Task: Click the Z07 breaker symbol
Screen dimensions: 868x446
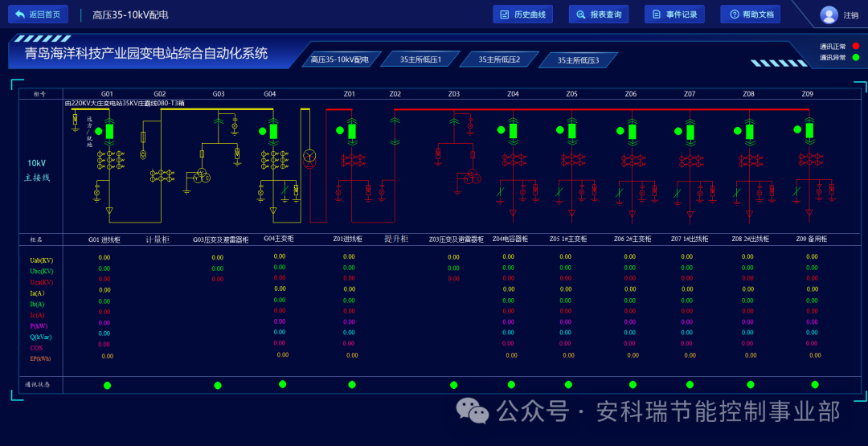Action: pos(690,133)
